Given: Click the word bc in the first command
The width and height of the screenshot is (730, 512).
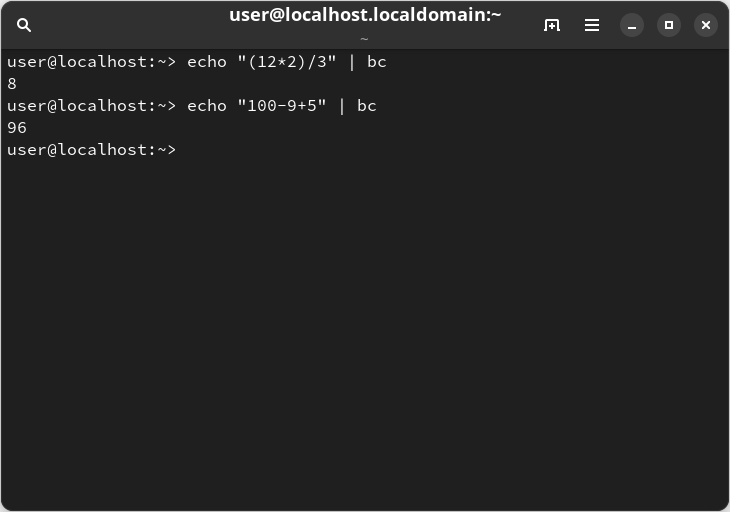Looking at the screenshot, I should [377, 62].
